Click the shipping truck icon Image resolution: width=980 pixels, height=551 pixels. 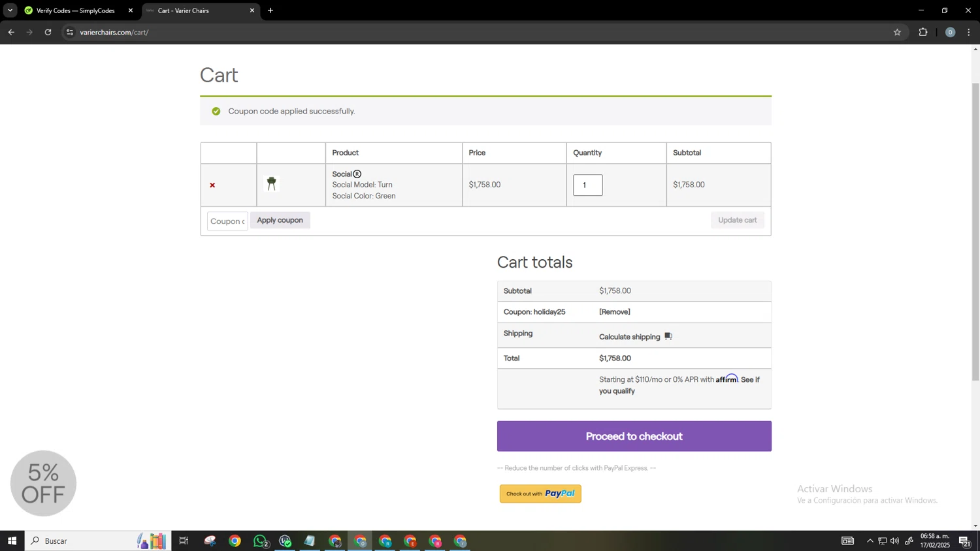click(668, 336)
